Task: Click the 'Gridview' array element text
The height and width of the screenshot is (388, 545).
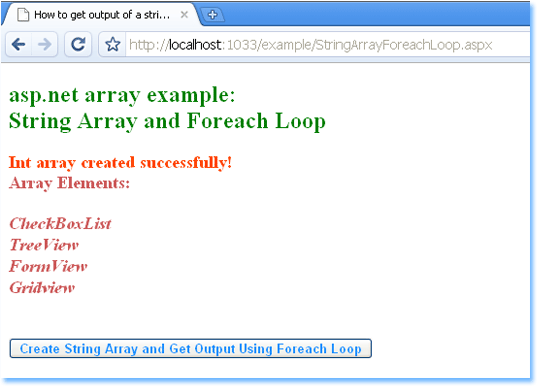Action: point(42,288)
